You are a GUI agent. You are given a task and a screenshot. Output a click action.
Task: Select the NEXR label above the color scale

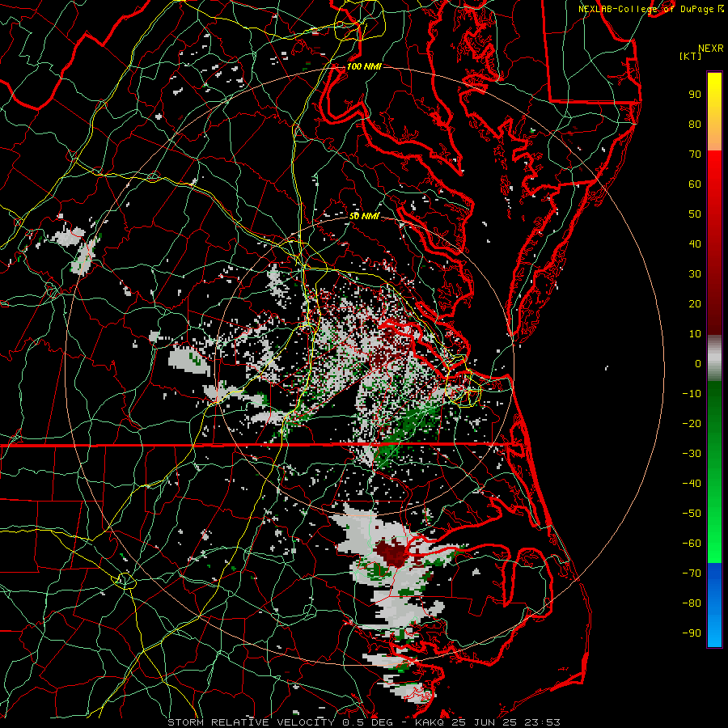711,49
